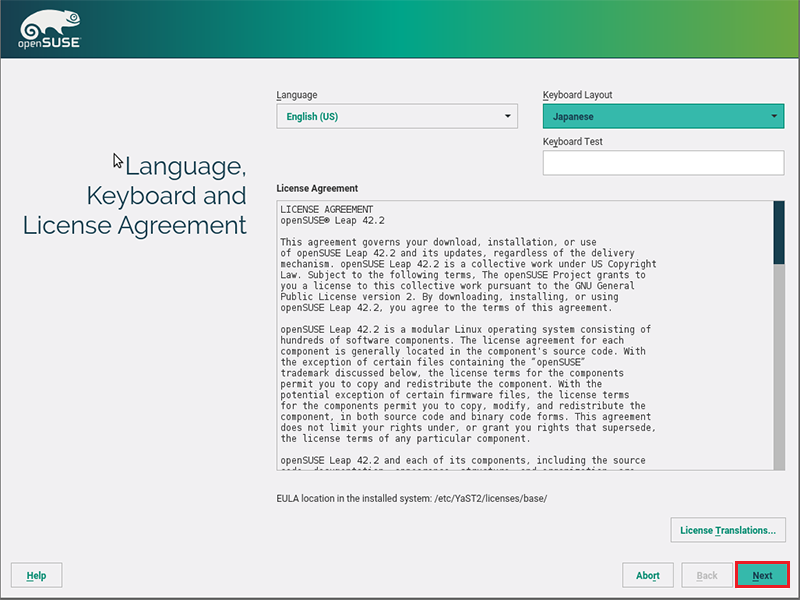The width and height of the screenshot is (800, 600).
Task: Click the license scrollbar thumb
Action: [x=779, y=232]
